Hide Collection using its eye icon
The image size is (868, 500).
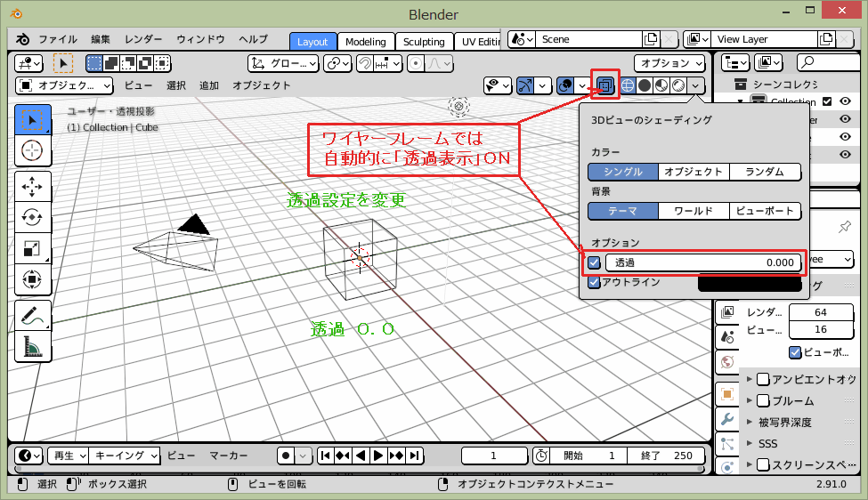[x=845, y=101]
